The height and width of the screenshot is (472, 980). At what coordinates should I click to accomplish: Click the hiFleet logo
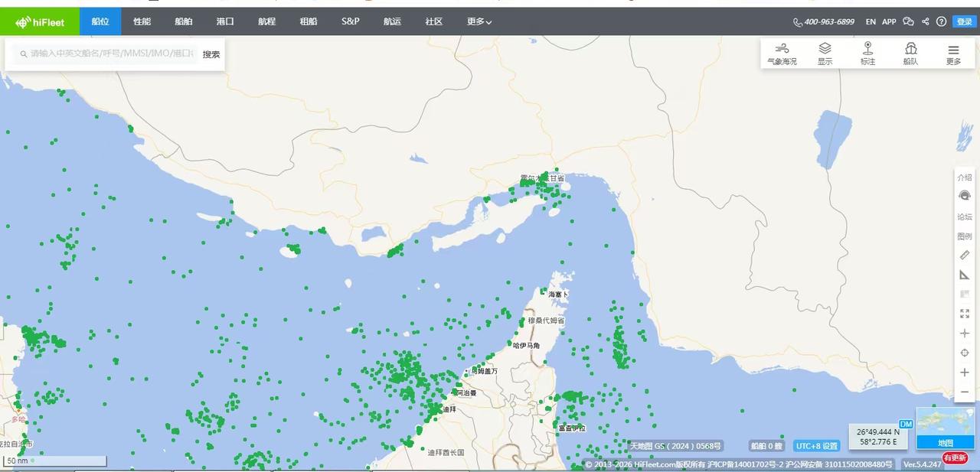(39, 21)
